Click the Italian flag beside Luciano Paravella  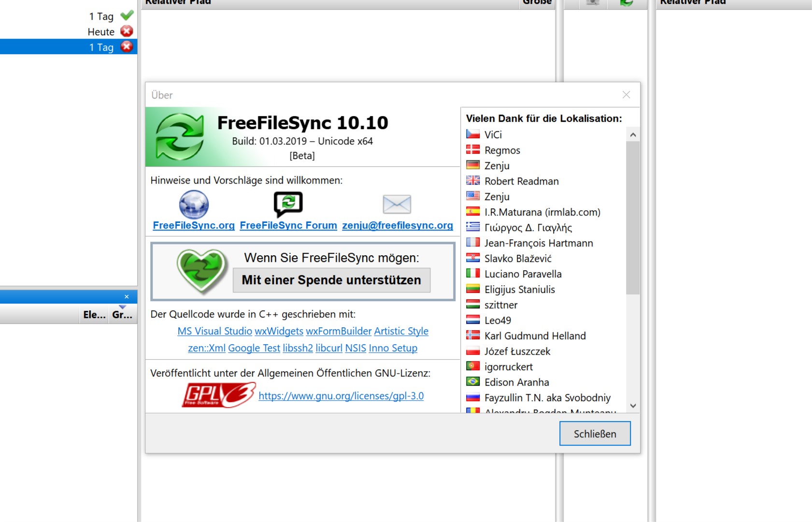pyautogui.click(x=473, y=274)
